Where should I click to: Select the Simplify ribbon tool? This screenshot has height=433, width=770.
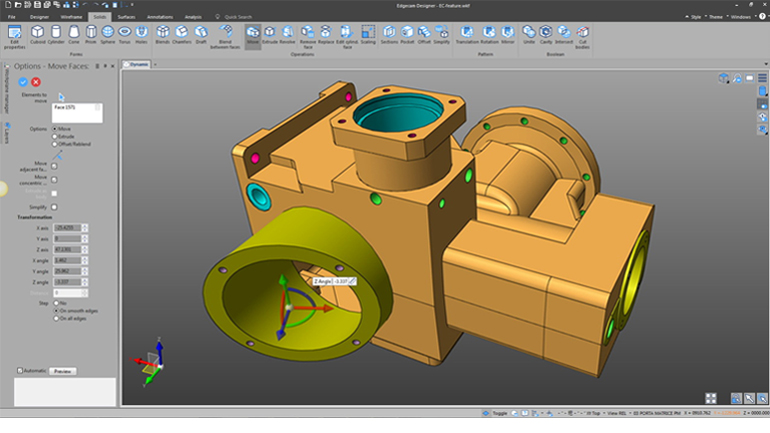[x=441, y=35]
